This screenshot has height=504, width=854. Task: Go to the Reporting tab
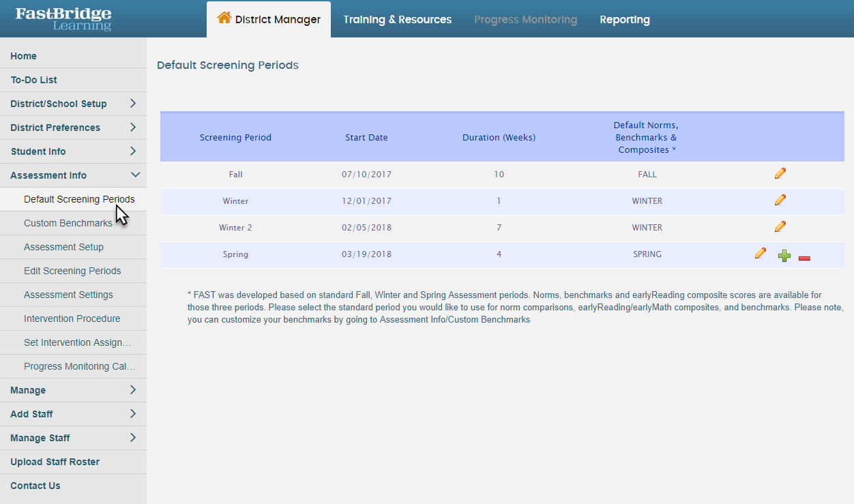625,20
